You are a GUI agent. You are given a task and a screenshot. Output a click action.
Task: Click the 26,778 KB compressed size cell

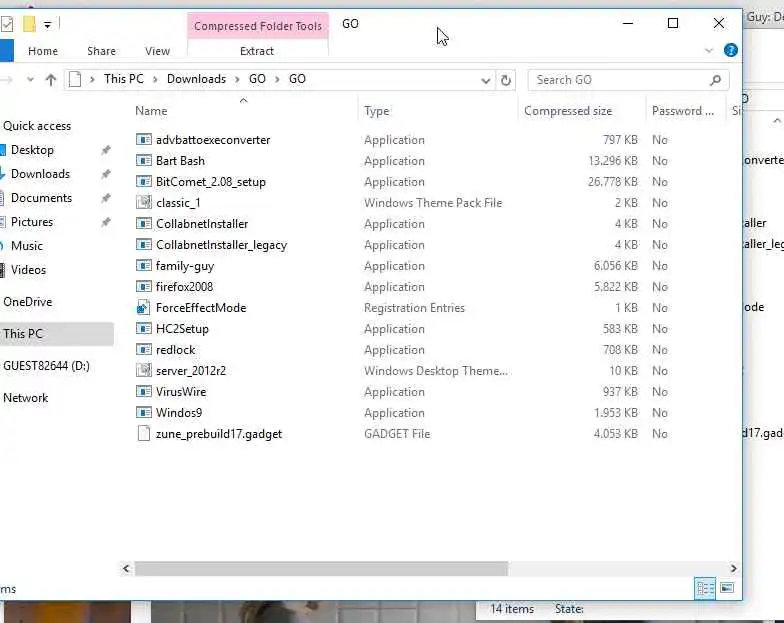(x=613, y=182)
